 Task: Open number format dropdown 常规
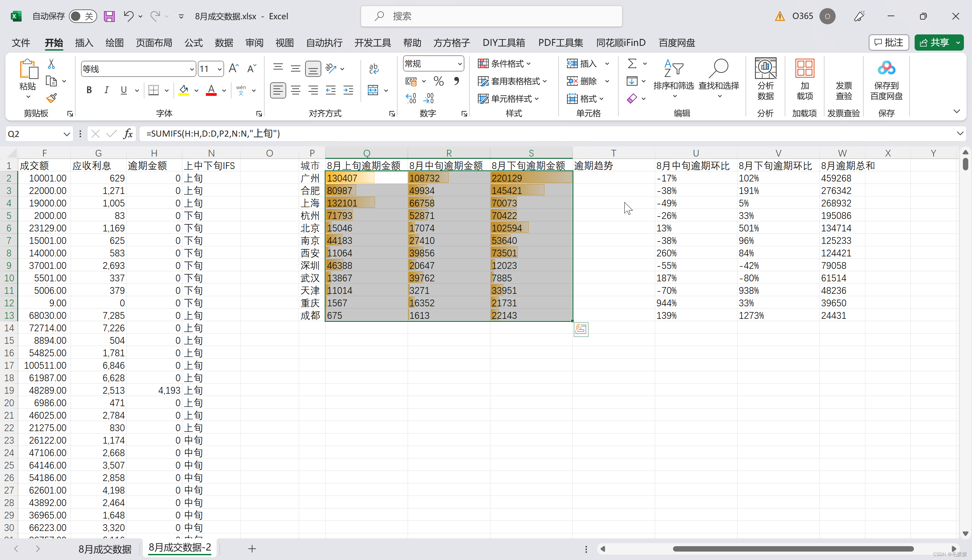tap(459, 63)
